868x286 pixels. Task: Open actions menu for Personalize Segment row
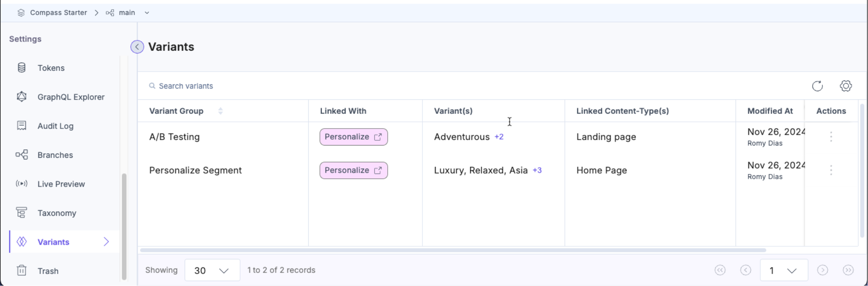click(x=831, y=170)
